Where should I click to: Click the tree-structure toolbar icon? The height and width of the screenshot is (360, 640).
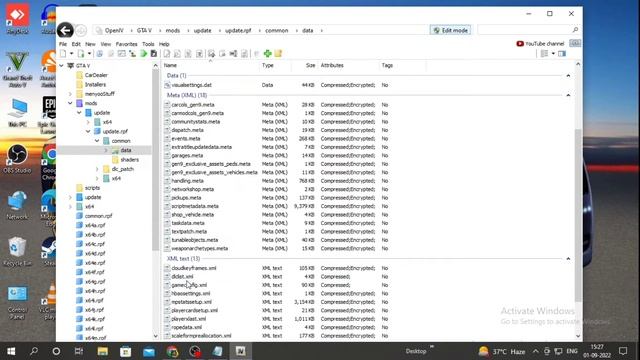click(132, 53)
